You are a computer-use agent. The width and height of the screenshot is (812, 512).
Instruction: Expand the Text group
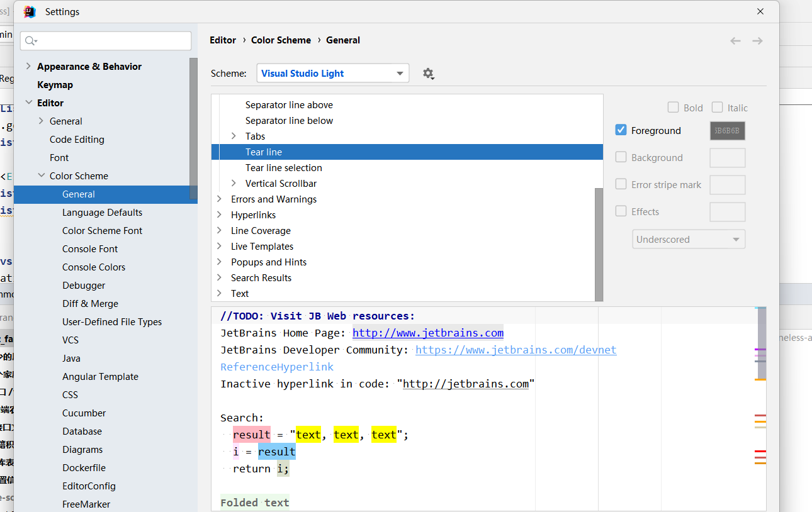(x=219, y=293)
